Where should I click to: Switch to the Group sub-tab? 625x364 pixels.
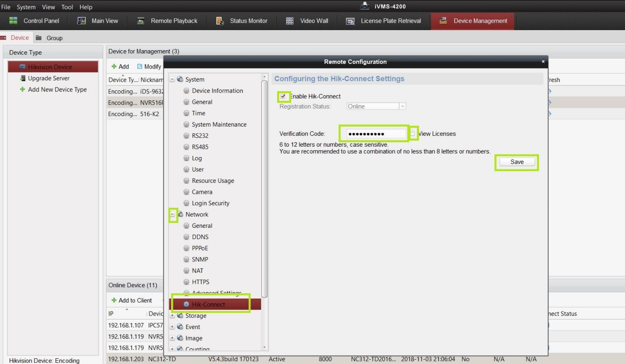[49, 38]
